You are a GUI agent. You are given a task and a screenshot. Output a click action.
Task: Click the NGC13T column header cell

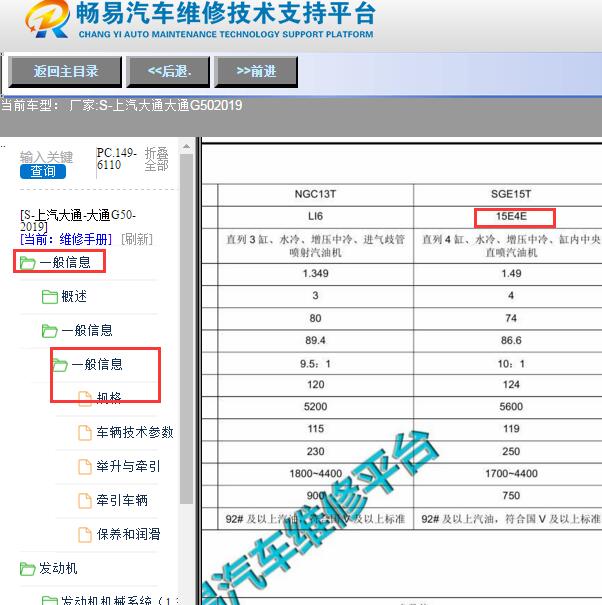315,194
